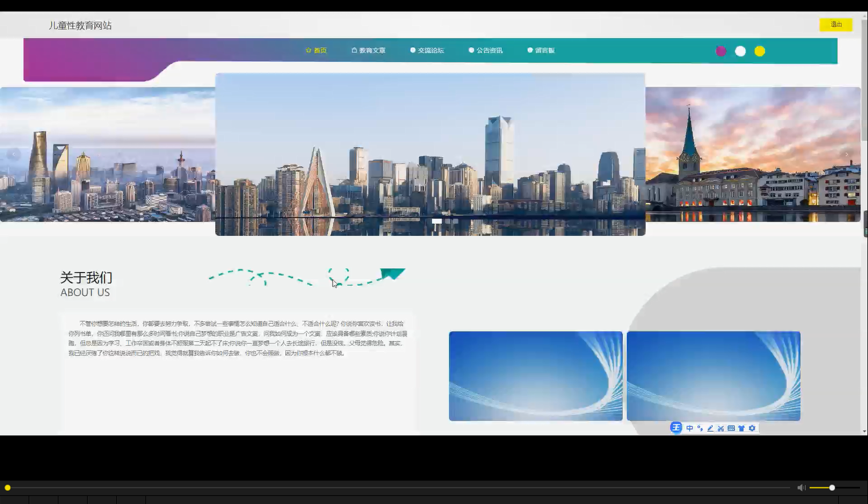Open the 留言板 message board
Image resolution: width=868 pixels, height=504 pixels.
(x=541, y=50)
